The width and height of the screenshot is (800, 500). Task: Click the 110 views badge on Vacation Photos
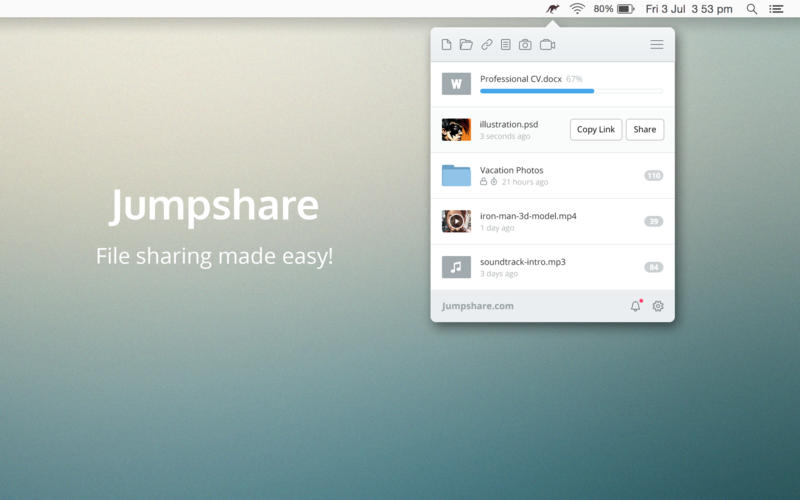pyautogui.click(x=654, y=176)
